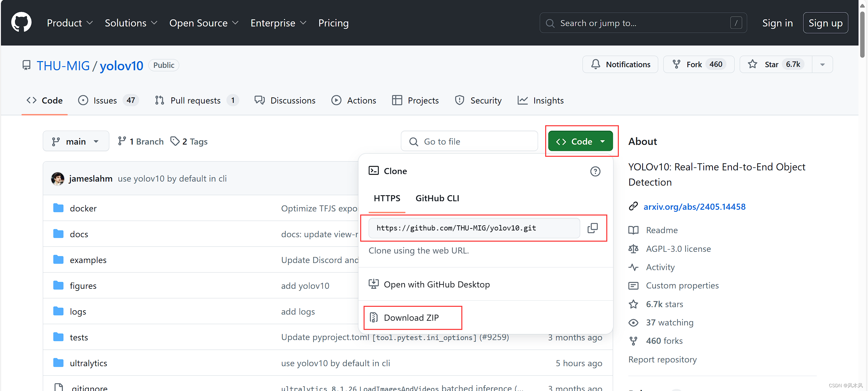Copy the HTTPS clone URL to clipboard
The height and width of the screenshot is (391, 868).
593,228
